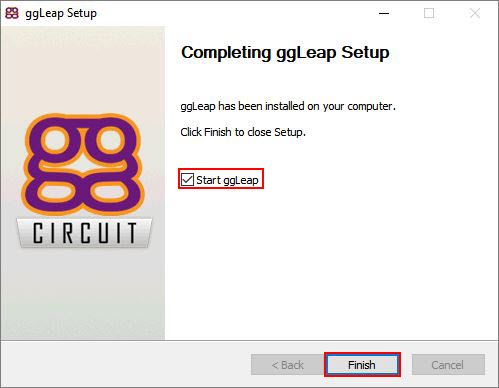The image size is (499, 388).
Task: Click the disabled maximize window icon
Action: 429,13
